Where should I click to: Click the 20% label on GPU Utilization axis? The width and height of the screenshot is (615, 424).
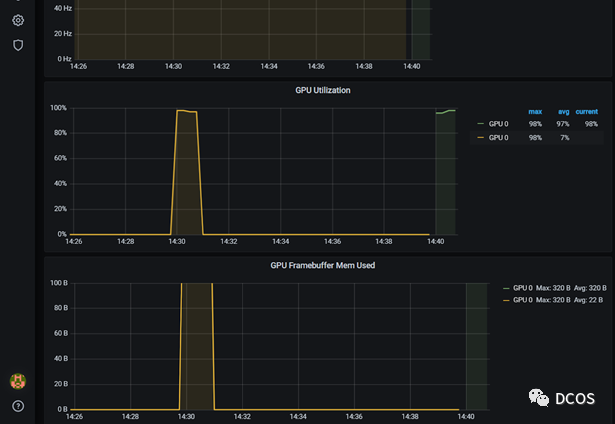click(60, 209)
